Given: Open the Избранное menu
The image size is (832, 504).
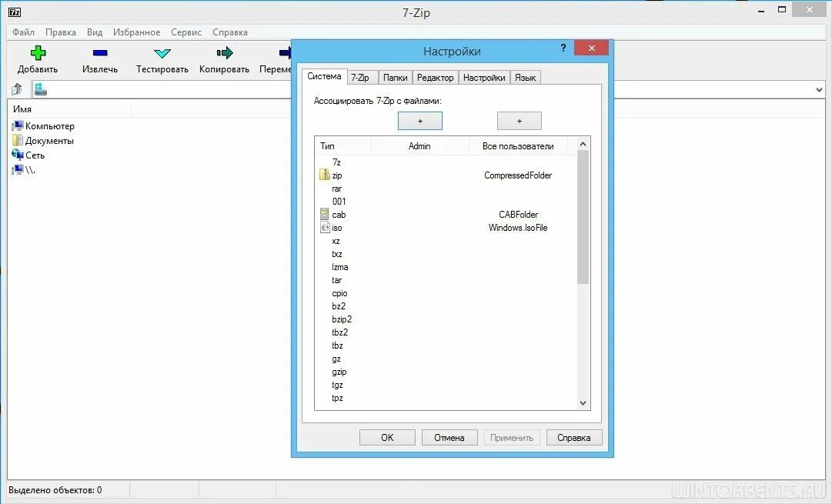Looking at the screenshot, I should point(136,32).
